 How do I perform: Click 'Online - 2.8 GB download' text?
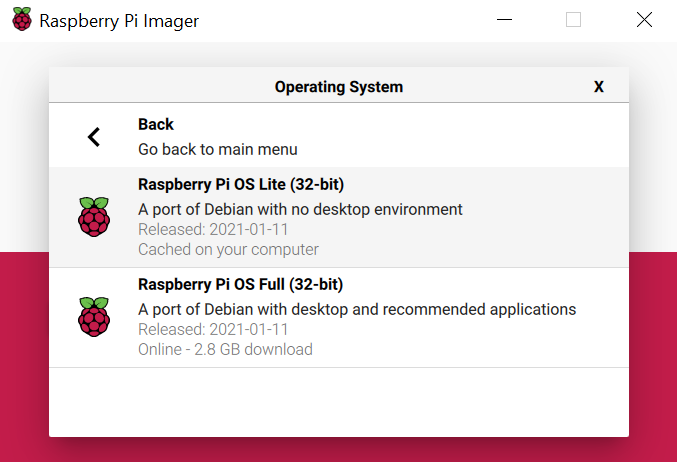click(x=225, y=349)
